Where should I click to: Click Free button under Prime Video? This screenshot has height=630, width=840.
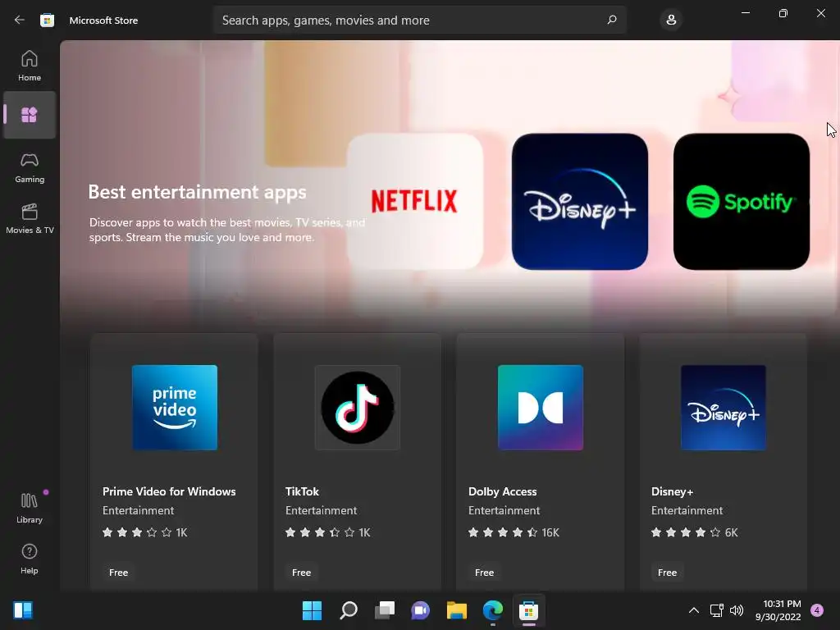click(x=118, y=572)
